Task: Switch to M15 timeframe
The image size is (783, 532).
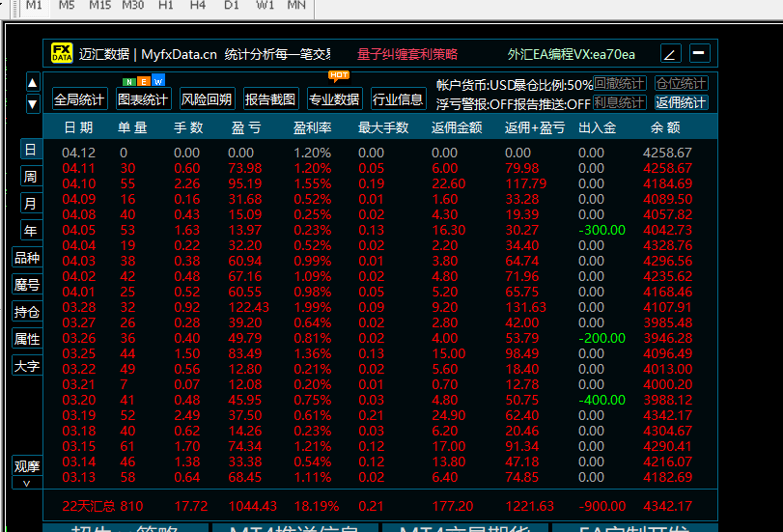Action: click(x=99, y=6)
